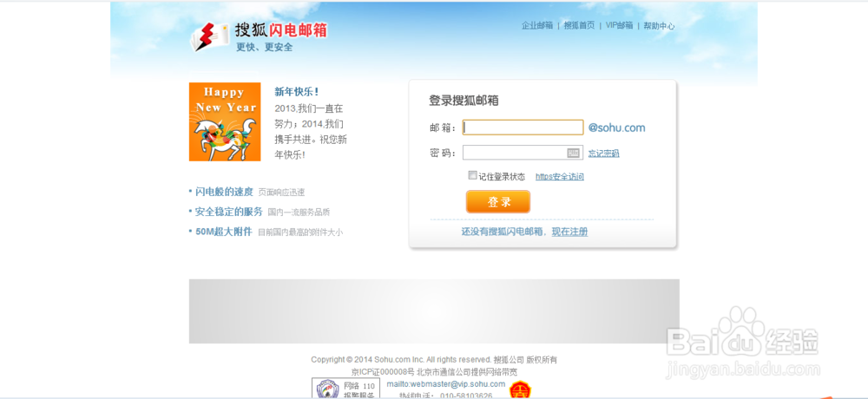Image resolution: width=868 pixels, height=399 pixels.
Task: Open 企业邮箱 in the top navigation
Action: point(537,25)
